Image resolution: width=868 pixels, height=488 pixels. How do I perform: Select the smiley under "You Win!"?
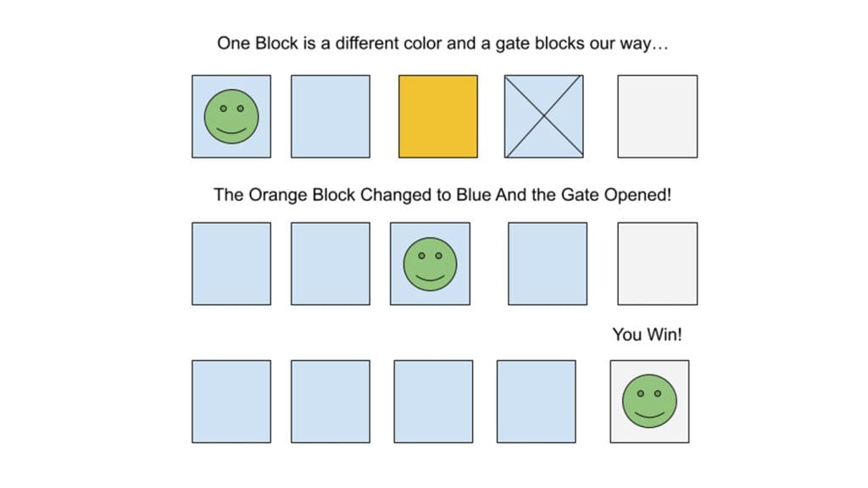[x=649, y=402]
